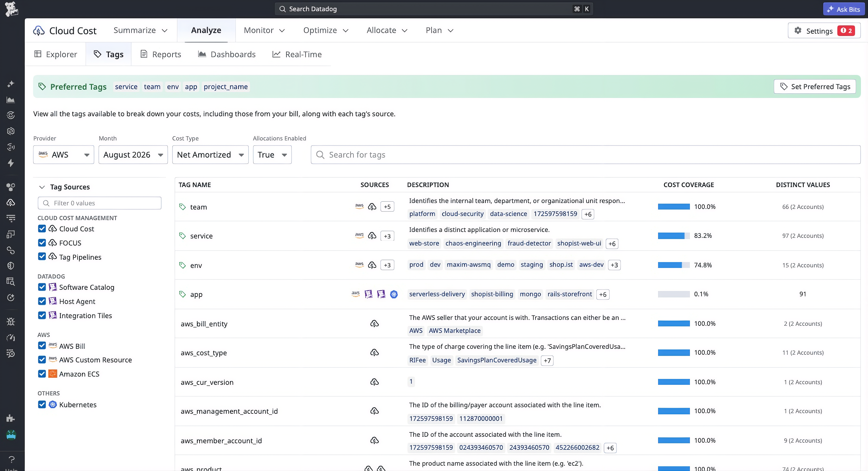Screen dimensions: 868x471
Task: Open the Cost Type Net Amortized dropdown
Action: click(210, 155)
